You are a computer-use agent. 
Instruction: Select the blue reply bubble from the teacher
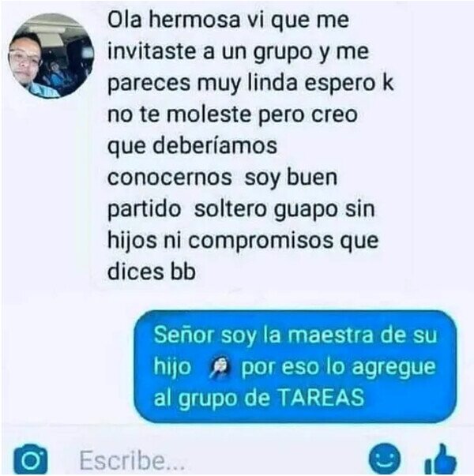[x=295, y=366]
